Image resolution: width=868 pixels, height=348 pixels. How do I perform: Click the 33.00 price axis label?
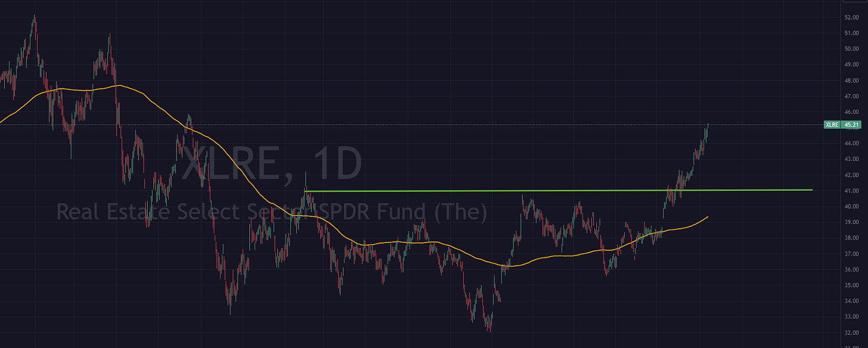pyautogui.click(x=851, y=317)
